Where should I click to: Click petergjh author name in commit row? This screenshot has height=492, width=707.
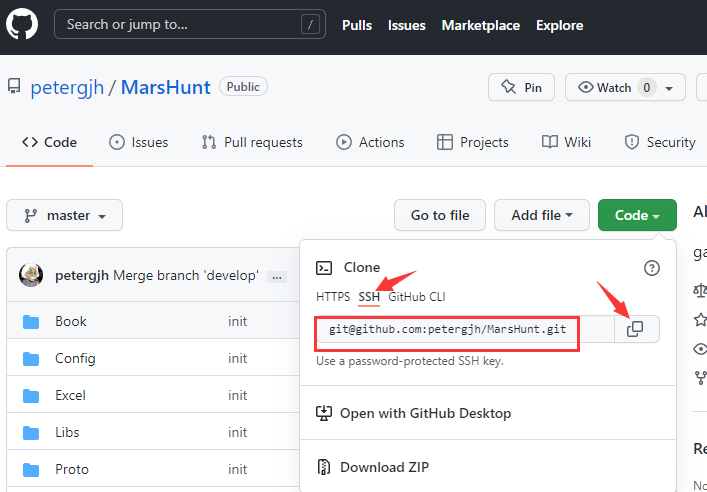tap(82, 276)
